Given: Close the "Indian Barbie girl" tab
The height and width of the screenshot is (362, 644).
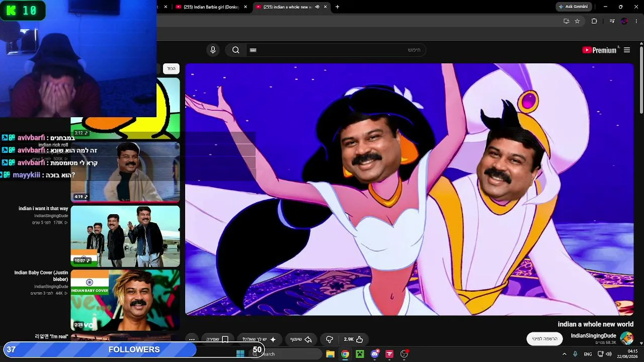Looking at the screenshot, I should (x=246, y=7).
